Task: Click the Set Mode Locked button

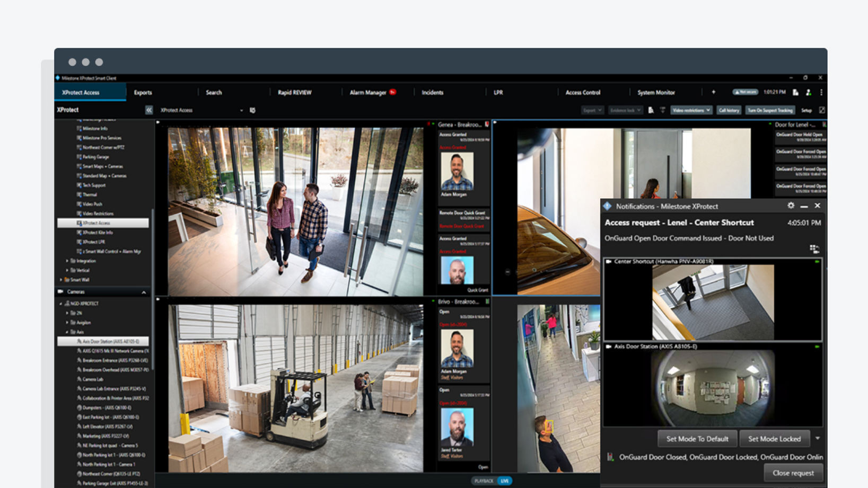Action: click(774, 439)
